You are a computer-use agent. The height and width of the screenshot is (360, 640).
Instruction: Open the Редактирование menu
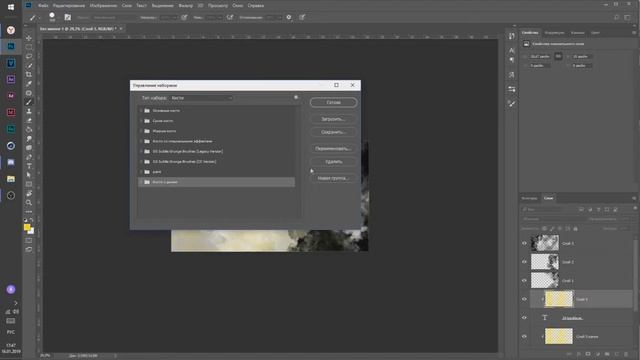(69, 6)
